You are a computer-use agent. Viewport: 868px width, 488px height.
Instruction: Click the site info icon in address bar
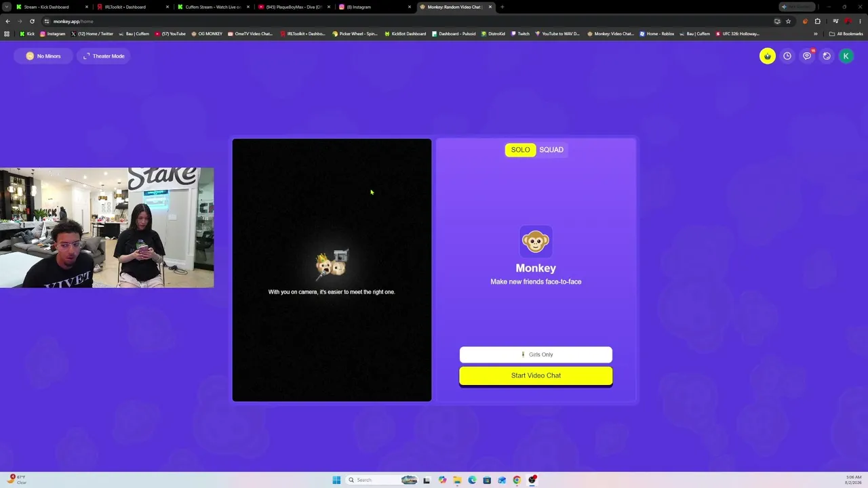pyautogui.click(x=46, y=21)
